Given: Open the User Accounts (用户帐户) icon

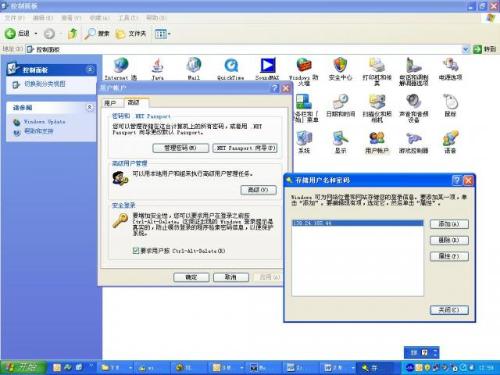Looking at the screenshot, I should (x=377, y=142).
